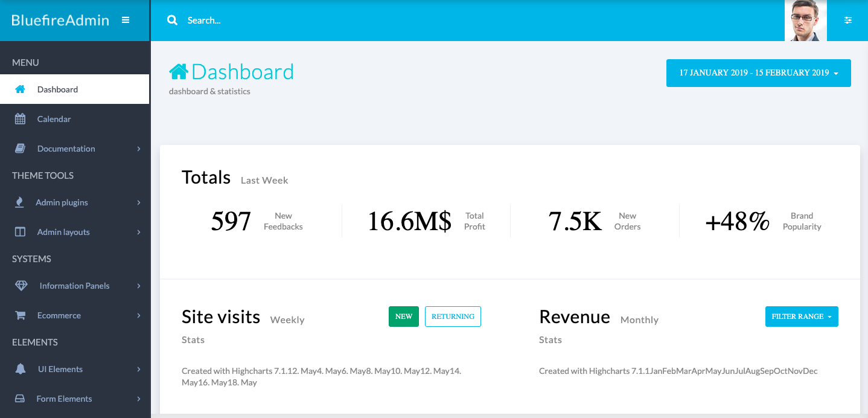Screen dimensions: 868x418
Task: Open the UI Elements menu item
Action: pyautogui.click(x=75, y=369)
